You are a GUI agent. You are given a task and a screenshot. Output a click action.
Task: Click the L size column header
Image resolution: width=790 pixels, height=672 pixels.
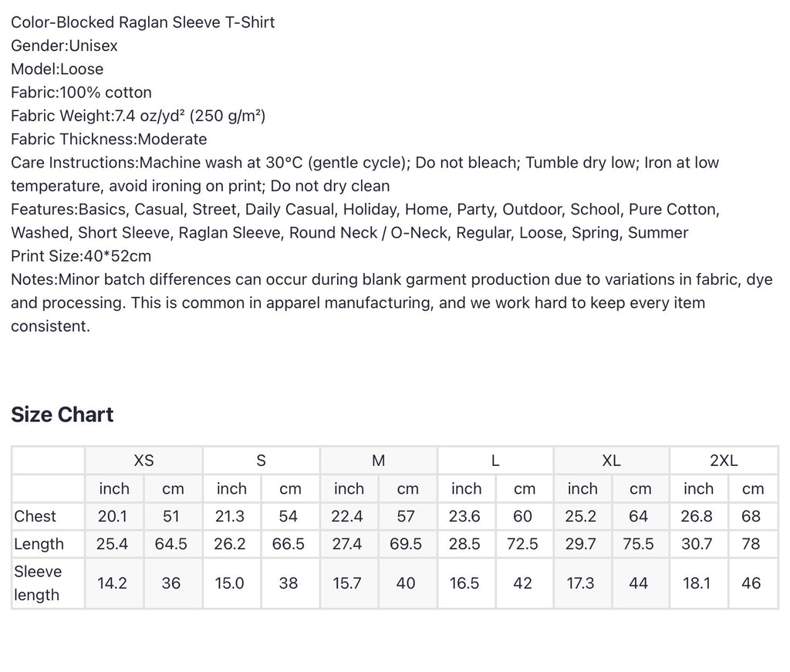point(495,461)
